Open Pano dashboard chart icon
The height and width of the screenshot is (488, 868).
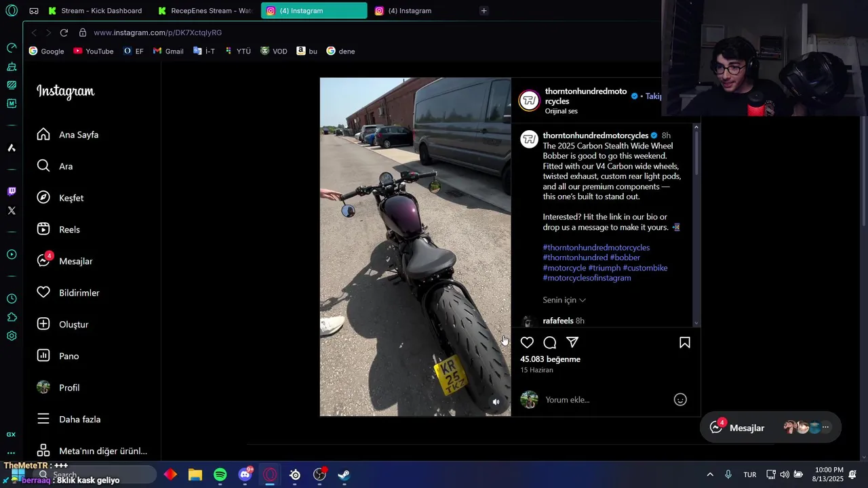43,356
